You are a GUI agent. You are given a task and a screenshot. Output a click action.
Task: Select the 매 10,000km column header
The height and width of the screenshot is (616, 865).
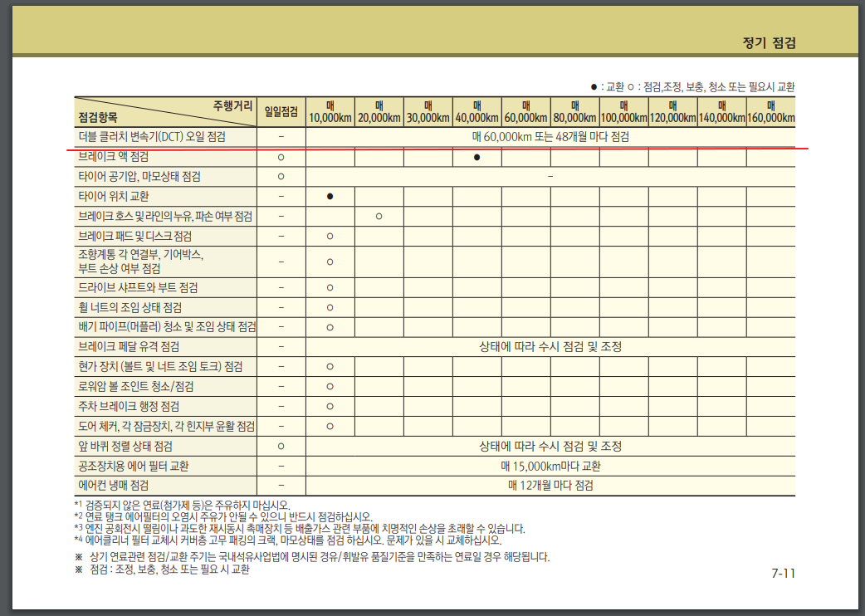(330, 112)
